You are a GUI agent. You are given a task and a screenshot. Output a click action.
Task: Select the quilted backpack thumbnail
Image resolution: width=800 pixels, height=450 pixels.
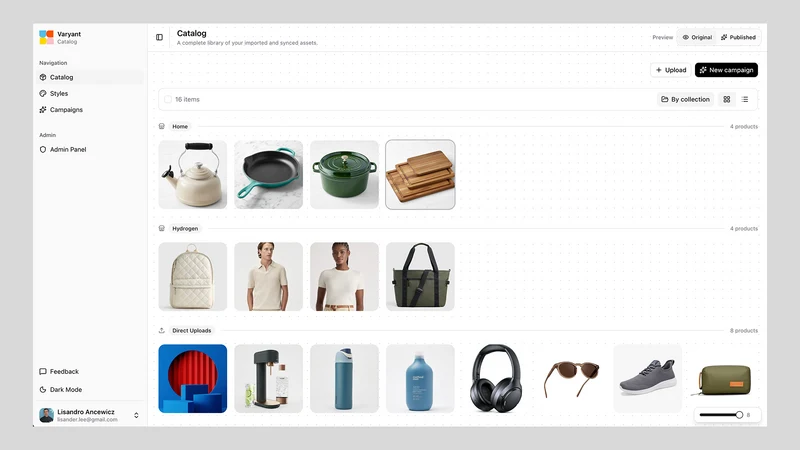tap(193, 277)
